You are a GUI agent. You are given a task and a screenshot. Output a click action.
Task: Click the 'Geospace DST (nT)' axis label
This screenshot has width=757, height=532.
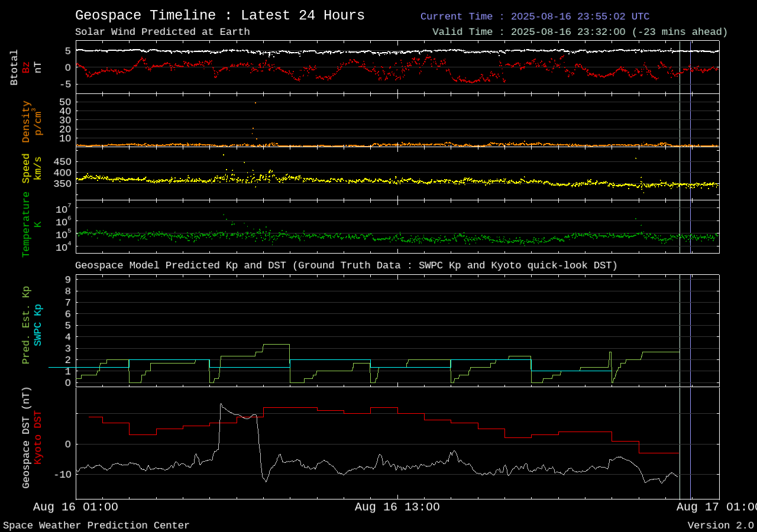pyautogui.click(x=25, y=438)
